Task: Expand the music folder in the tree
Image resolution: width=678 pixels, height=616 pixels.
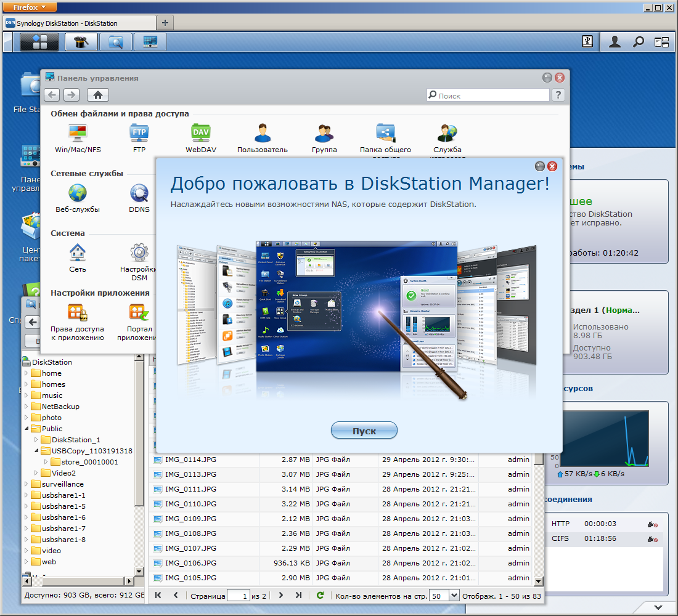Action: [x=26, y=395]
